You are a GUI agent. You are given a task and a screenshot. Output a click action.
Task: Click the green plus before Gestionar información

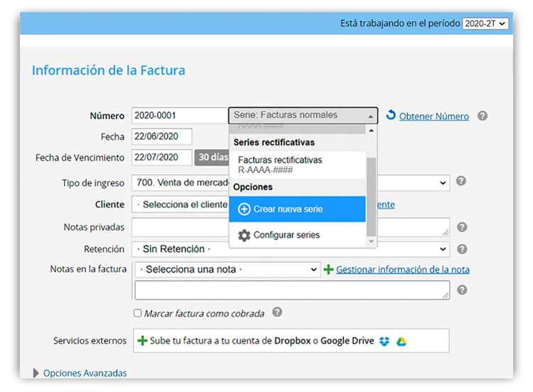coord(328,269)
